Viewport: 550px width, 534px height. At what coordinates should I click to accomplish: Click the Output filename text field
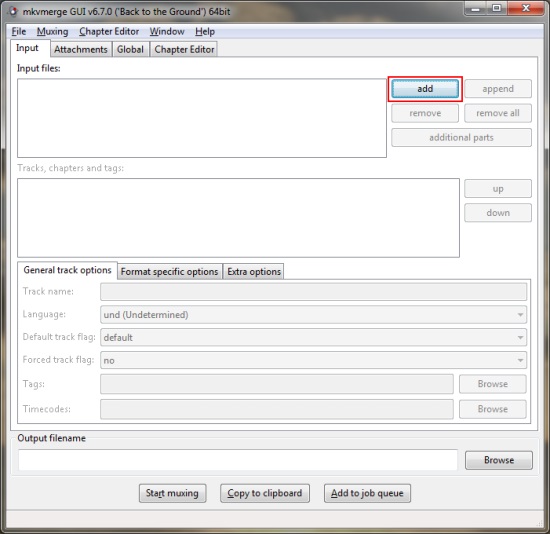(238, 460)
